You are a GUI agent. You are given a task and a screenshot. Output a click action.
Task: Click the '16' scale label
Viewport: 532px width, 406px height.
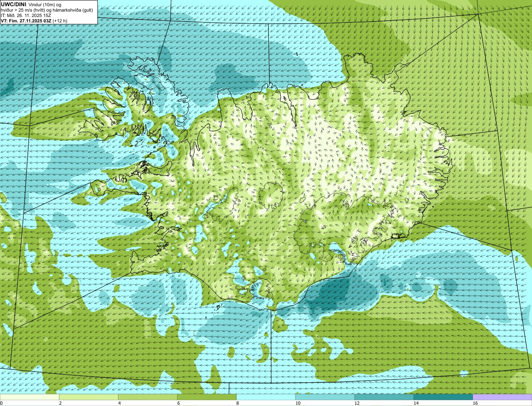tap(475, 403)
